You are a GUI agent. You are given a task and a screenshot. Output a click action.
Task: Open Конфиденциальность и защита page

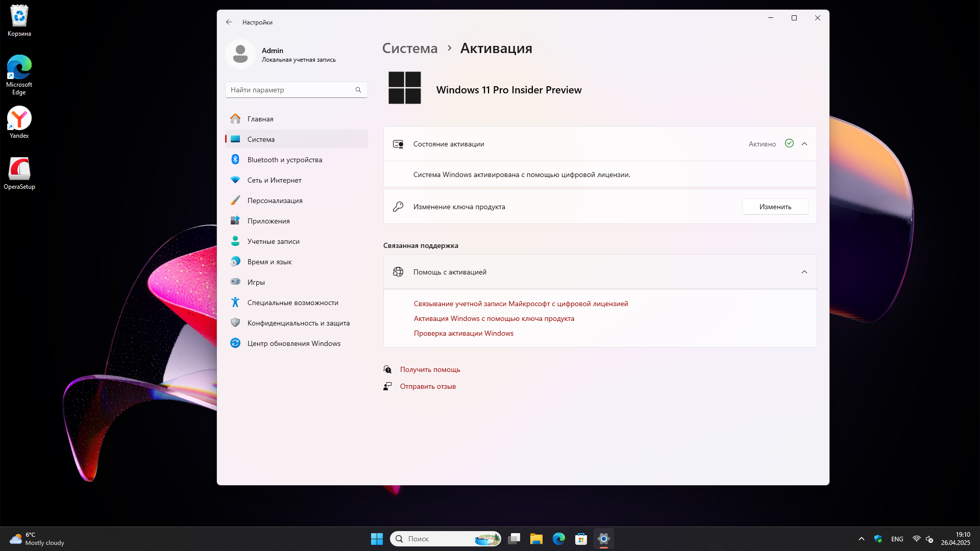click(x=298, y=323)
